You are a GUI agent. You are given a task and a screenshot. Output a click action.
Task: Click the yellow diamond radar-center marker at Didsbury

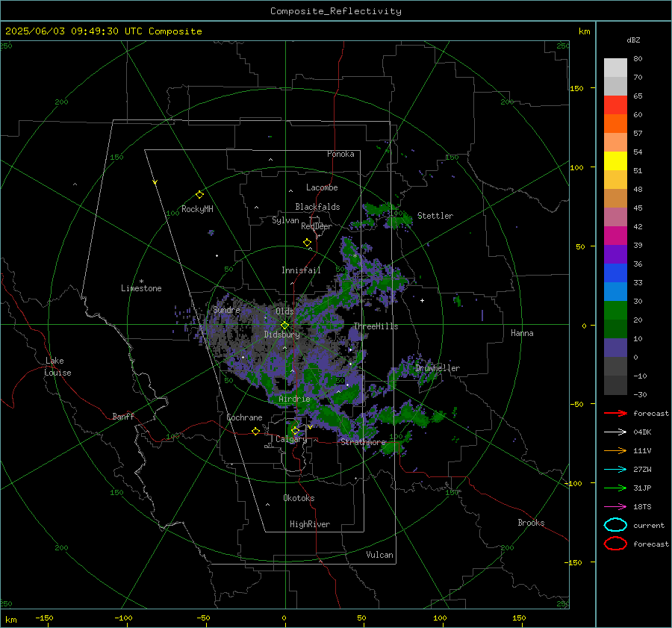(x=284, y=325)
